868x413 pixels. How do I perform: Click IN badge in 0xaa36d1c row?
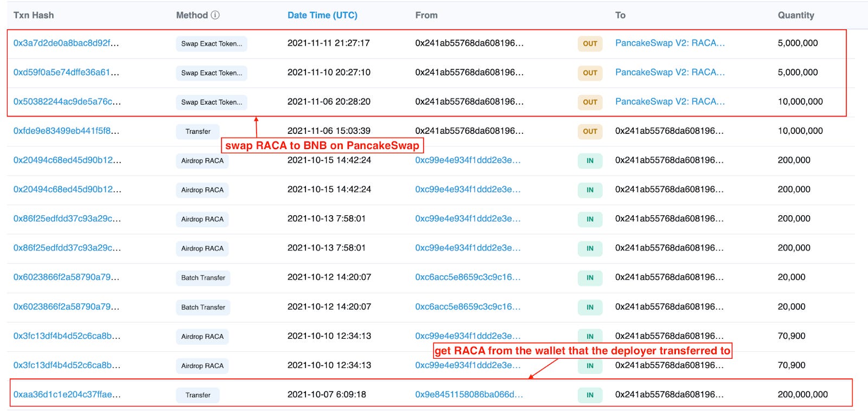click(x=590, y=395)
